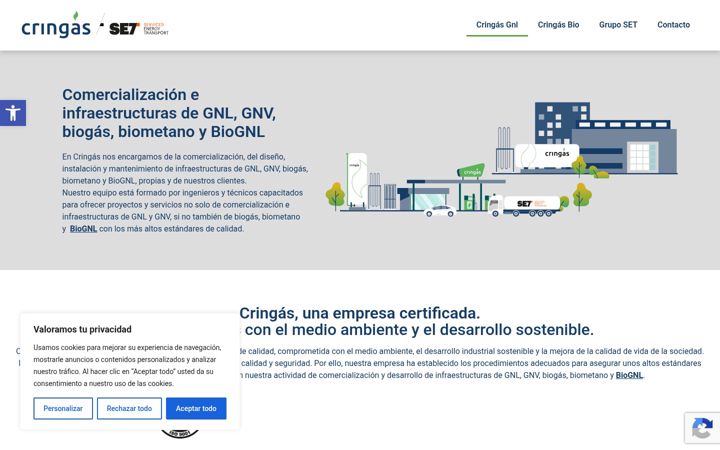Viewport: 720px width, 450px height.
Task: Open the Contacto menu item
Action: click(673, 25)
